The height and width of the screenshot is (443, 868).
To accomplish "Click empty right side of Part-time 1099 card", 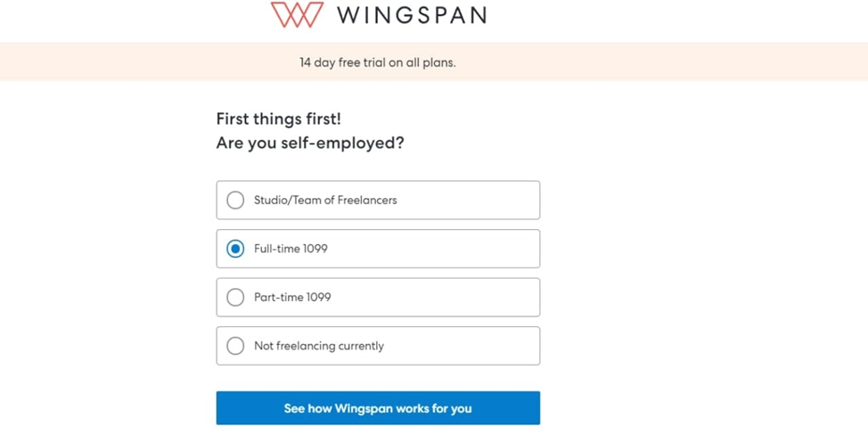I will pyautogui.click(x=463, y=297).
